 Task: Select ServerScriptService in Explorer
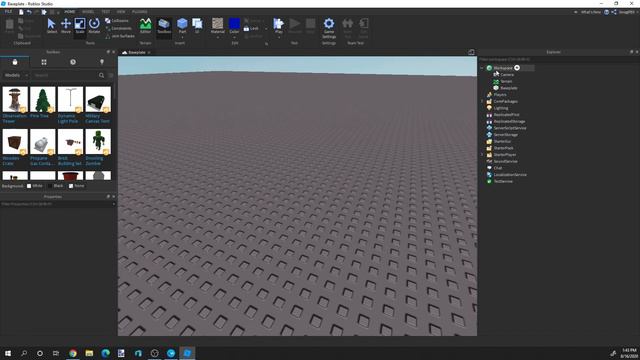tap(509, 128)
